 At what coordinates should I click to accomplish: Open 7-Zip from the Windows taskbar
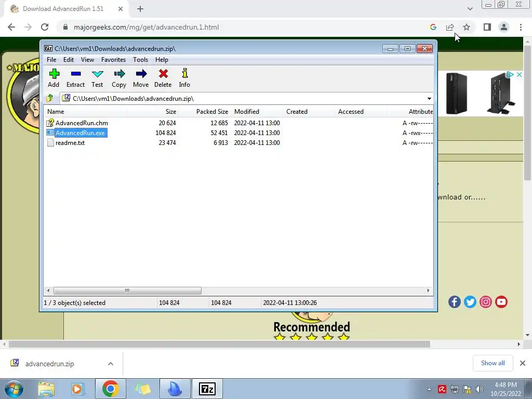207,389
